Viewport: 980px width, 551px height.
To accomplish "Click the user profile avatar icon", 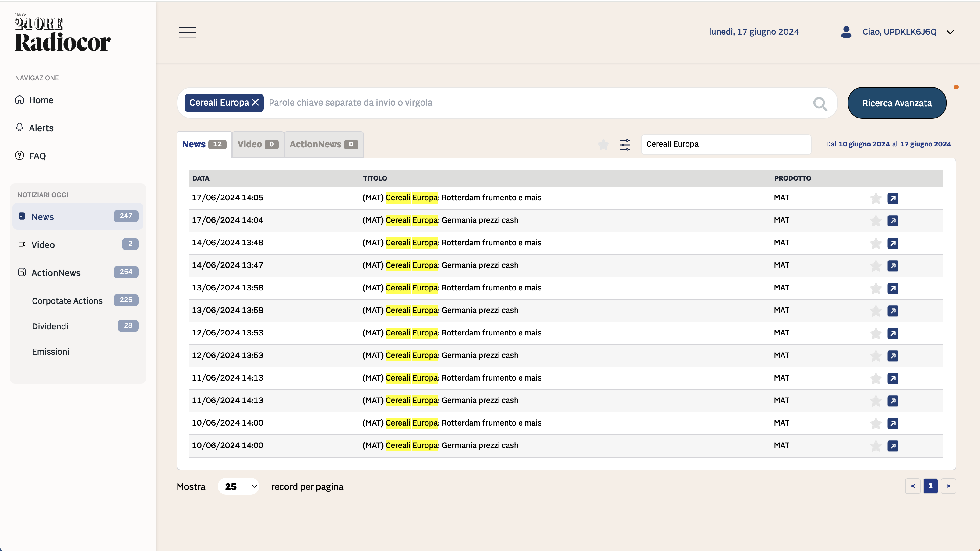I will [x=846, y=32].
